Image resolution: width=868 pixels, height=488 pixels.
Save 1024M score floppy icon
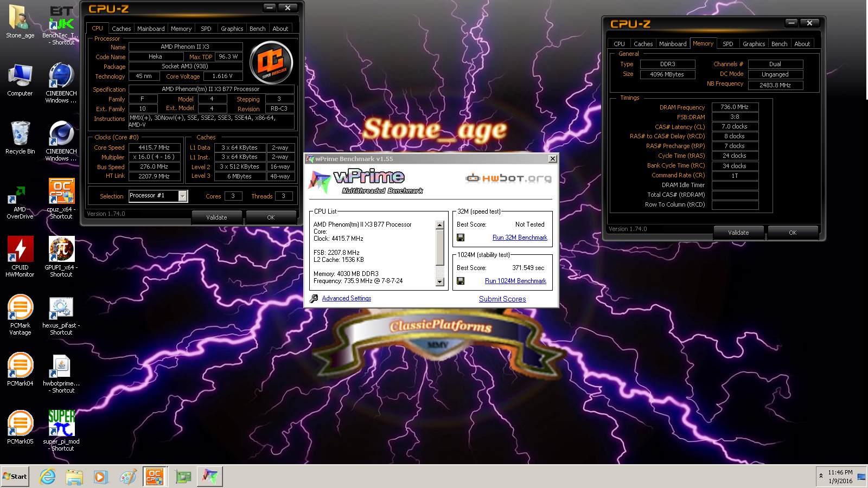461,281
